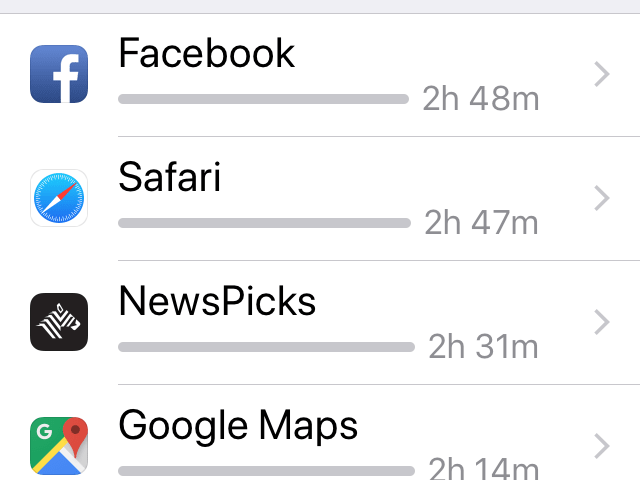Tap the 2h 14m Google Maps time

484,468
